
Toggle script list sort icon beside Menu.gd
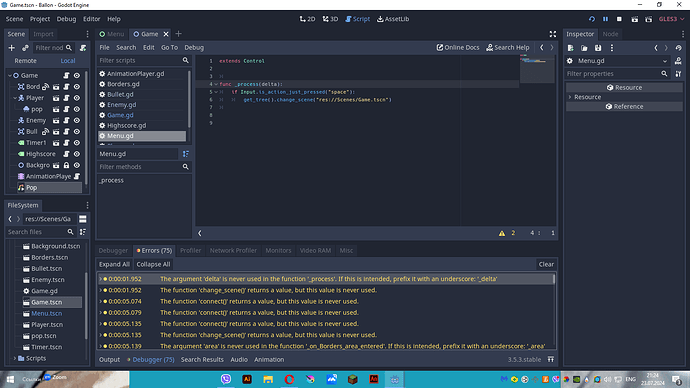pos(186,154)
